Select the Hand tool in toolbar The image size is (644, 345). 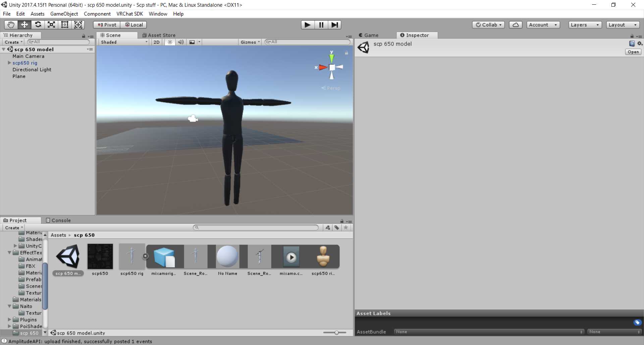pyautogui.click(x=11, y=25)
